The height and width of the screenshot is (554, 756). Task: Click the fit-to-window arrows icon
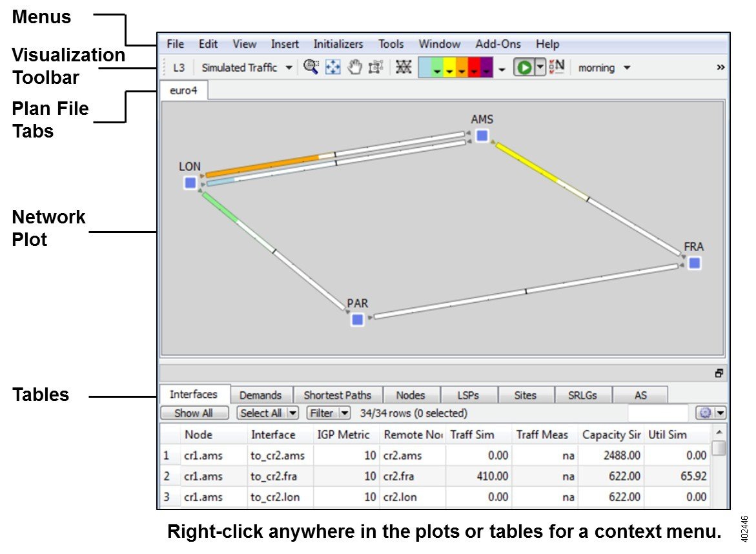point(332,67)
